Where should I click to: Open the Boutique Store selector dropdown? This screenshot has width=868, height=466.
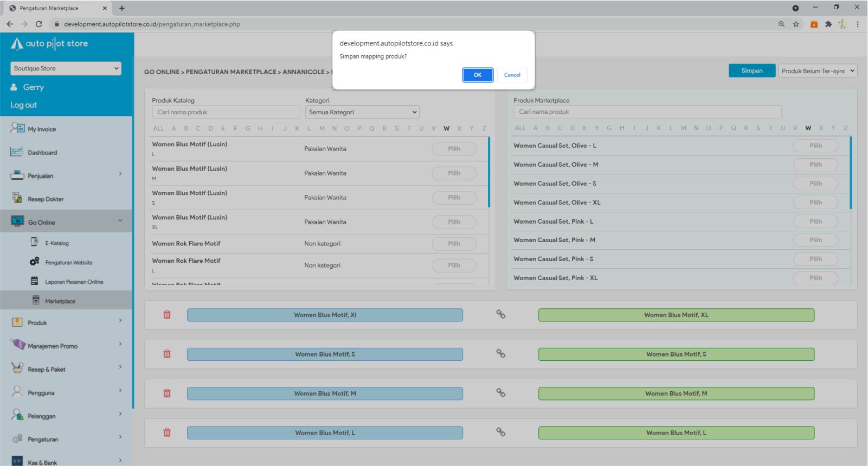66,68
